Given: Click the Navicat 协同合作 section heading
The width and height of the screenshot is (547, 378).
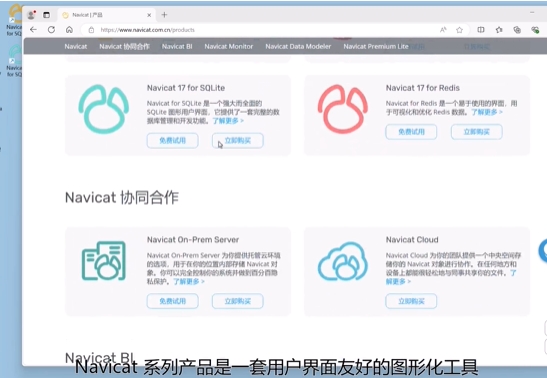Looking at the screenshot, I should point(122,197).
